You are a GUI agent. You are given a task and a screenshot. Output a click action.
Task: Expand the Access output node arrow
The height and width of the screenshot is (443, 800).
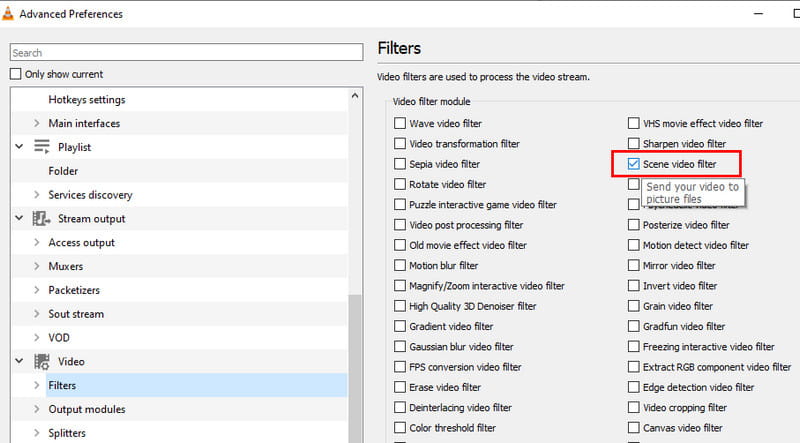click(37, 243)
